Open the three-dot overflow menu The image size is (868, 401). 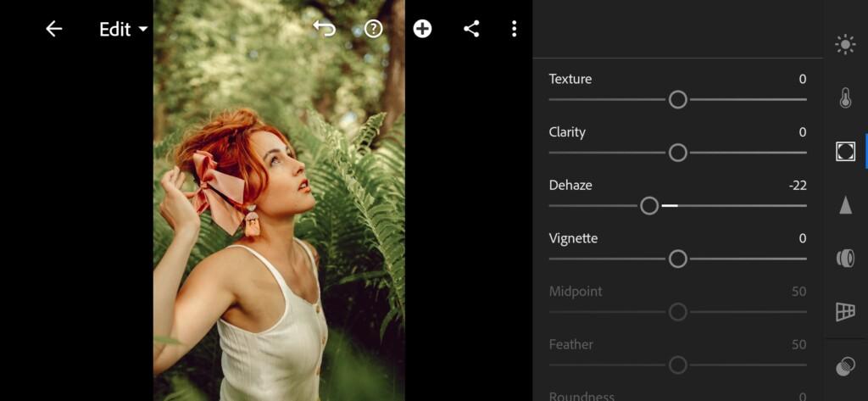(515, 29)
